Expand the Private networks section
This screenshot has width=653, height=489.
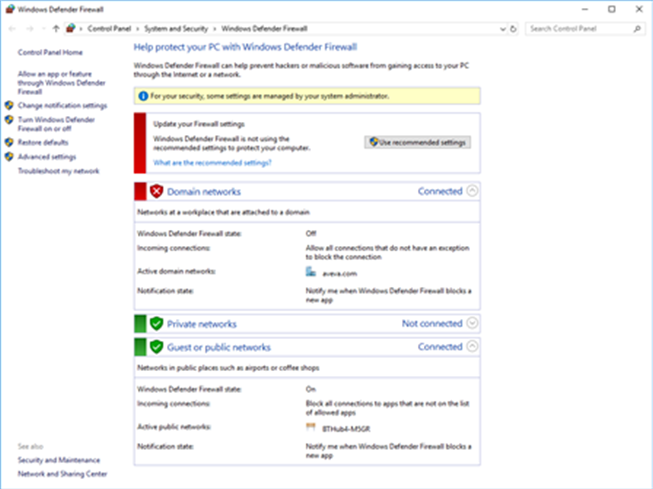click(x=473, y=324)
